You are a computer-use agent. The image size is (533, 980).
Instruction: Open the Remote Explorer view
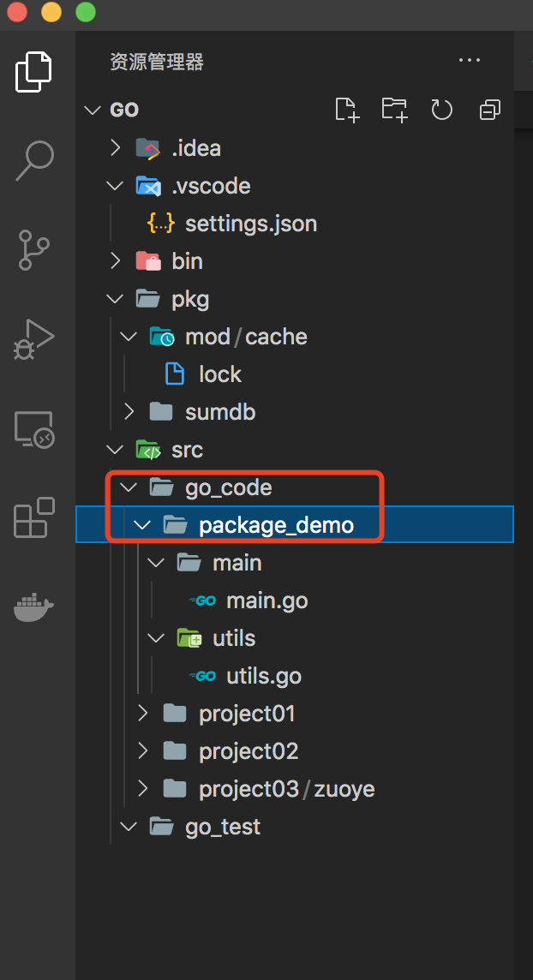pyautogui.click(x=35, y=428)
